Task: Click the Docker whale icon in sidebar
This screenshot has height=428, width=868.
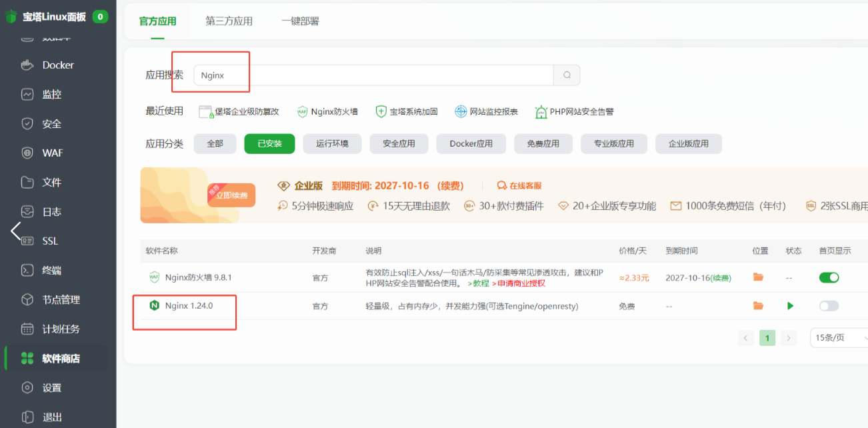Action: (27, 65)
